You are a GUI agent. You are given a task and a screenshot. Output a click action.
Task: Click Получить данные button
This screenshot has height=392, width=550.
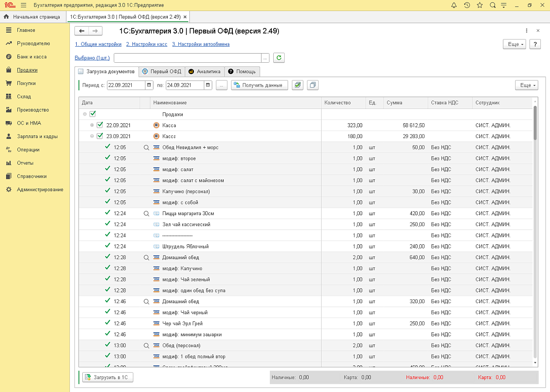(x=259, y=85)
